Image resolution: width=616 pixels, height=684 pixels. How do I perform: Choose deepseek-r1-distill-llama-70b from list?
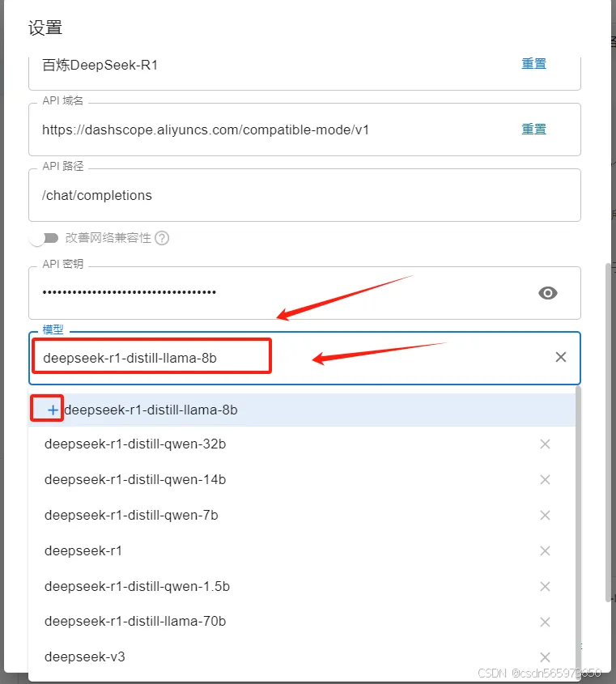302,622
